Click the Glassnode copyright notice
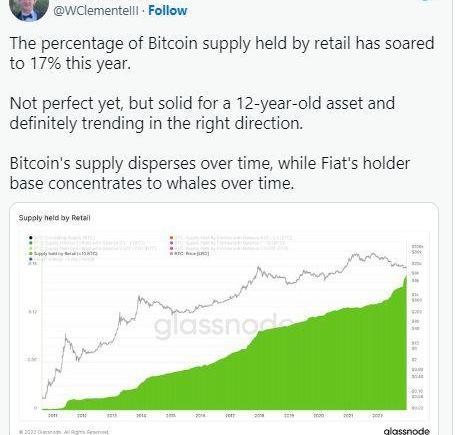 [x=64, y=432]
